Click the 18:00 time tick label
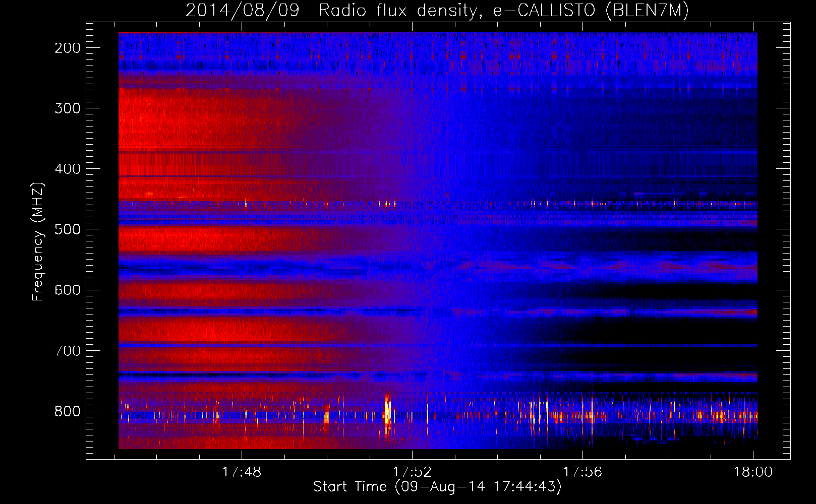The width and height of the screenshot is (816, 504). click(753, 472)
